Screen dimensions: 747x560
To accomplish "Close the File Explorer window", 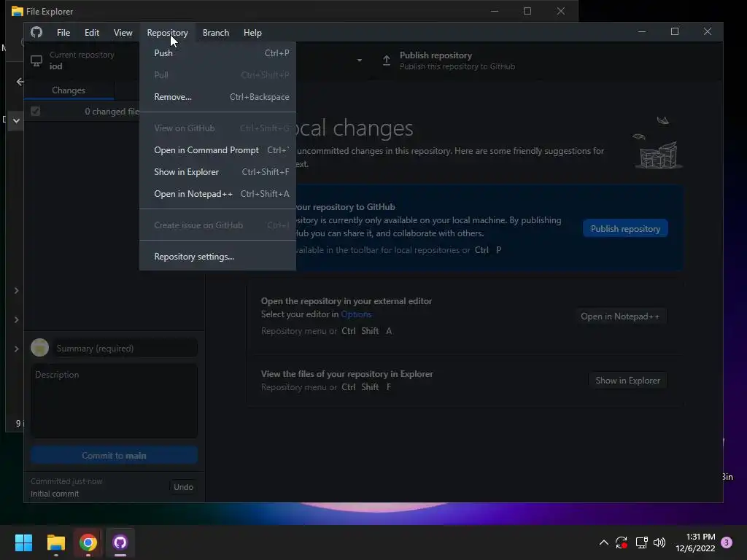I will pos(561,11).
